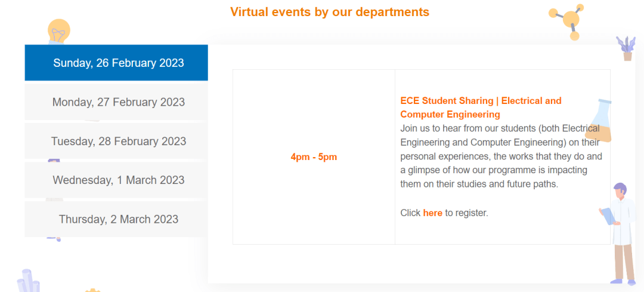Click the light bulb illustration icon
This screenshot has width=644, height=292.
click(58, 32)
